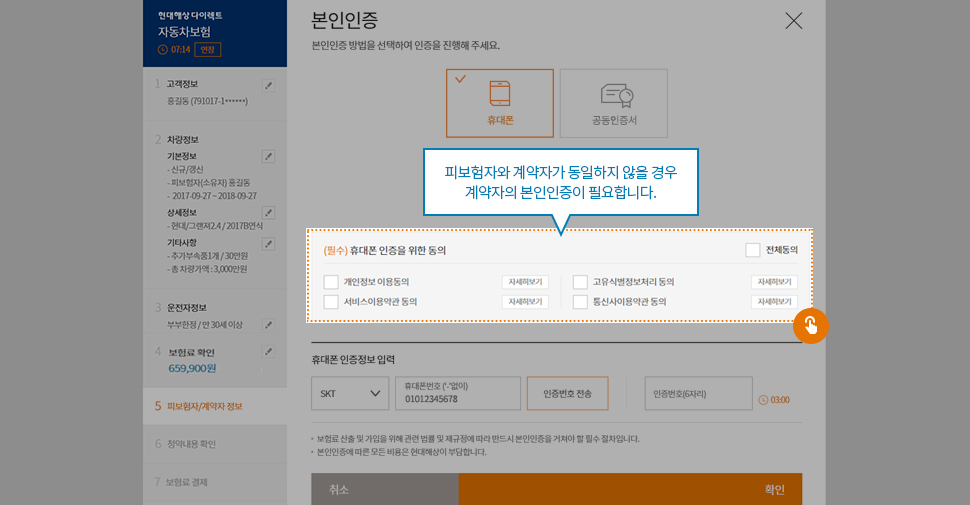Click edit pencil icon for 보험료 확인
The image size is (970, 505).
point(268,352)
